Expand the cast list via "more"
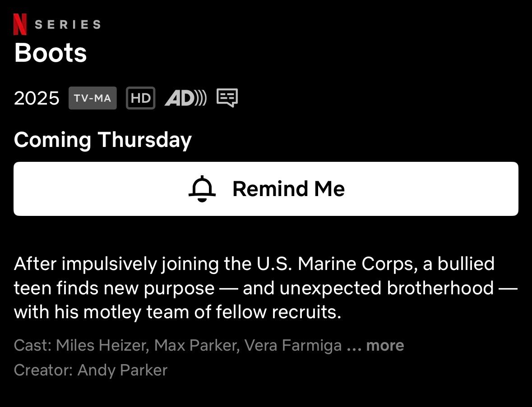532x407 pixels. coord(385,346)
